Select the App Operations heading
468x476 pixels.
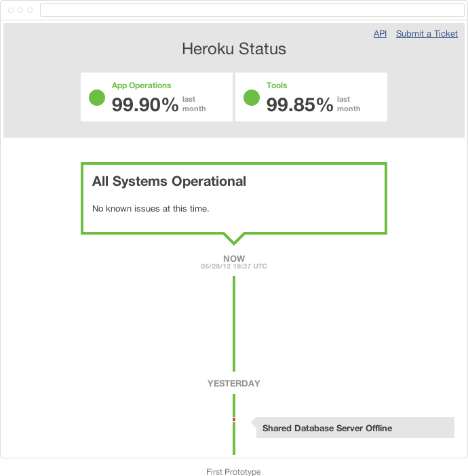coord(142,85)
